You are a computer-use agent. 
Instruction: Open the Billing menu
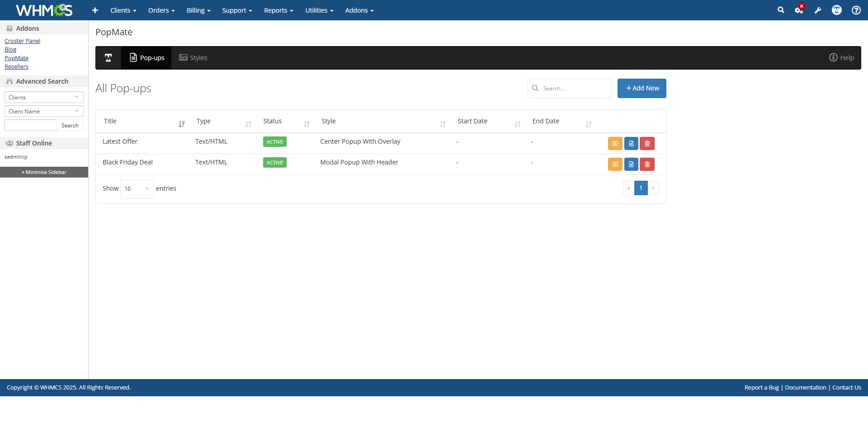pyautogui.click(x=198, y=10)
